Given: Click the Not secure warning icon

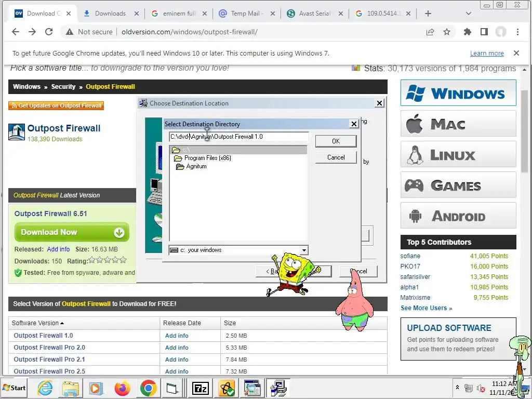Looking at the screenshot, I should pos(70,32).
